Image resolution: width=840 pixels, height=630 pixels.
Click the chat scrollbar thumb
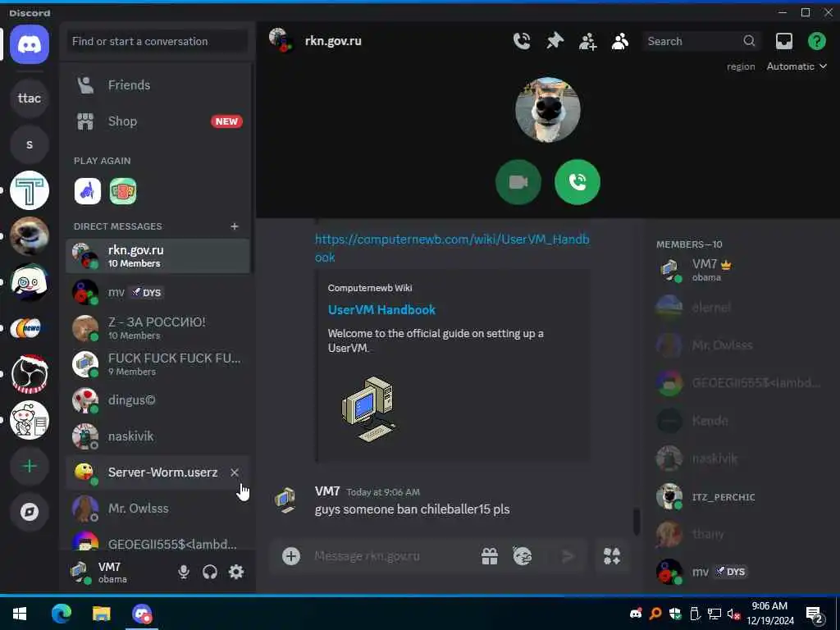637,521
